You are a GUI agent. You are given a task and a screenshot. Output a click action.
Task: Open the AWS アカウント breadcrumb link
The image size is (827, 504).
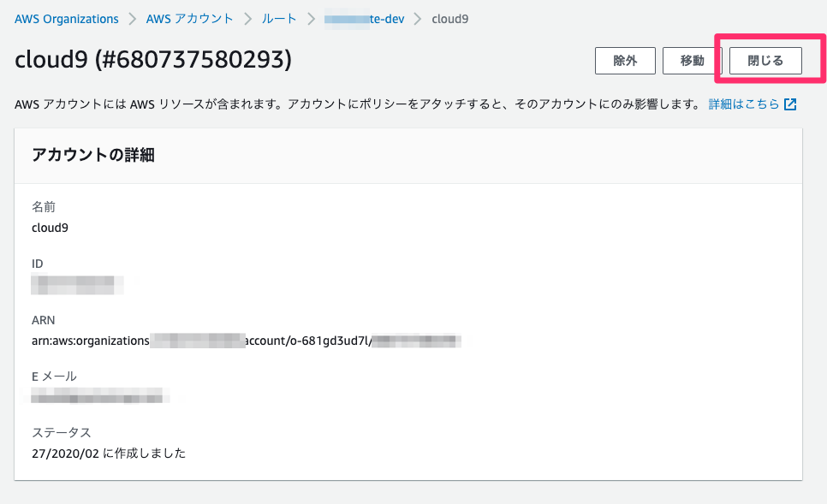[189, 19]
